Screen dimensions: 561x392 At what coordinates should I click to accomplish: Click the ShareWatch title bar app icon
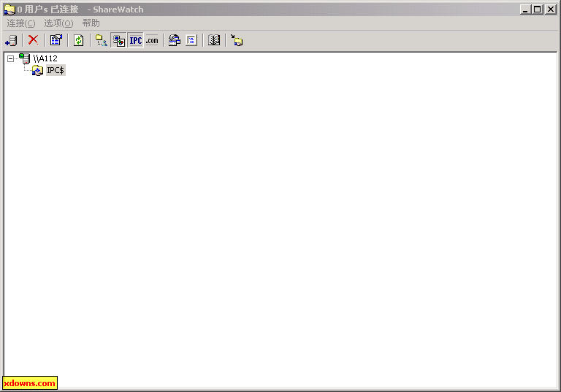pyautogui.click(x=9, y=9)
